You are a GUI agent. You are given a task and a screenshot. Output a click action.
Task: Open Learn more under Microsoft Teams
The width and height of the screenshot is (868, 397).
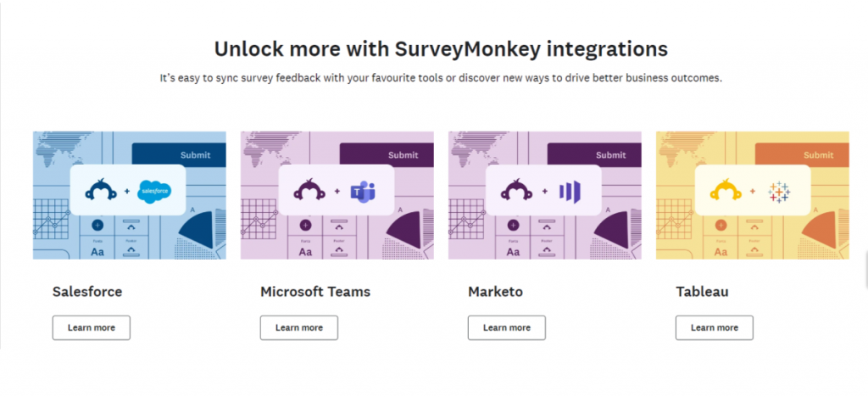coord(299,327)
